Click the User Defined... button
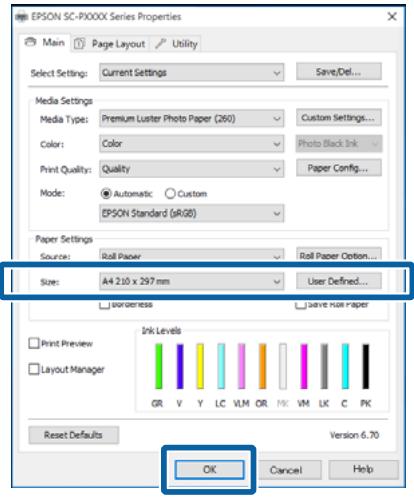414x498 pixels. tap(339, 281)
